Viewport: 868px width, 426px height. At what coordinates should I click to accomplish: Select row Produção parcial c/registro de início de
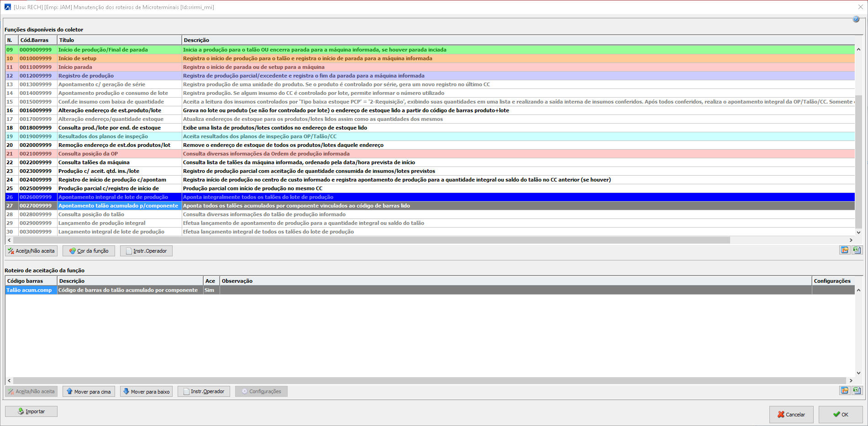[x=430, y=188]
